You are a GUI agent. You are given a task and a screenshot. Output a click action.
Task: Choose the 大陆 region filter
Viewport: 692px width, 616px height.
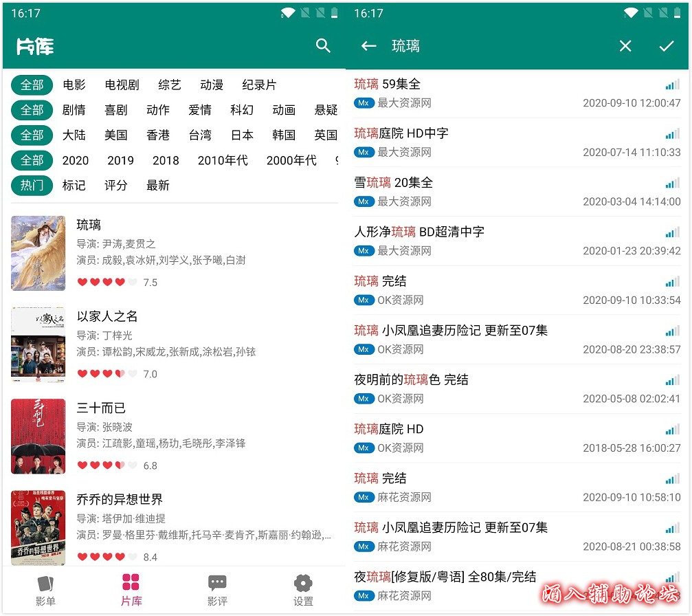74,135
